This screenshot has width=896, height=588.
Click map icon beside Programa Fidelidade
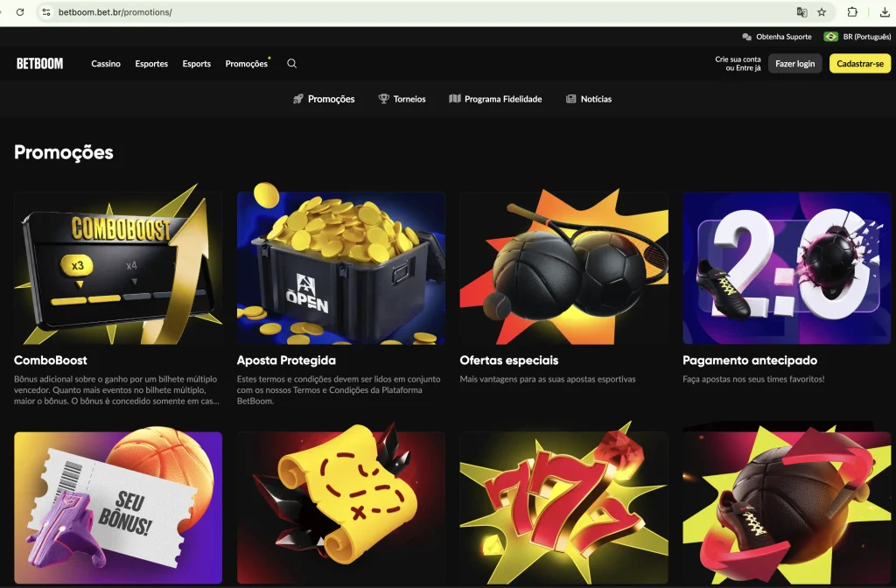click(x=455, y=99)
